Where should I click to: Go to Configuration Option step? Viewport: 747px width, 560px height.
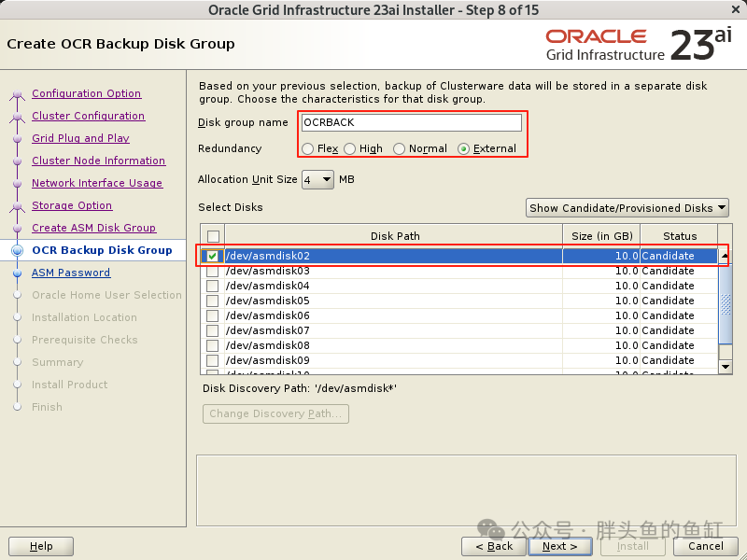tap(86, 93)
